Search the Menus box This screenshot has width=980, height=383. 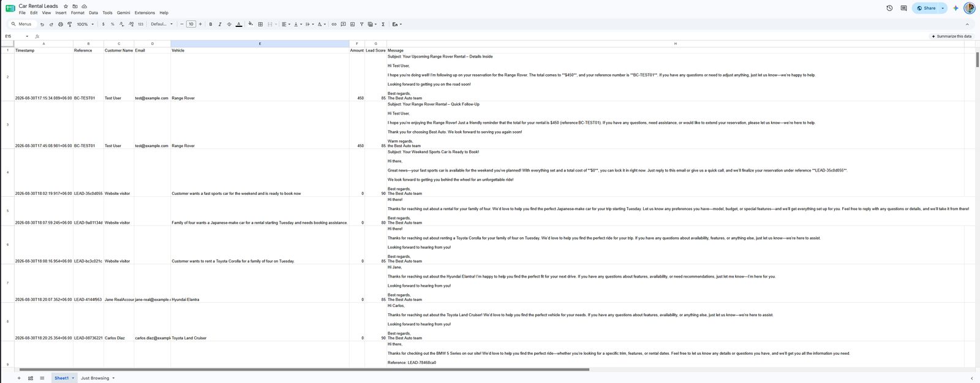(x=21, y=25)
